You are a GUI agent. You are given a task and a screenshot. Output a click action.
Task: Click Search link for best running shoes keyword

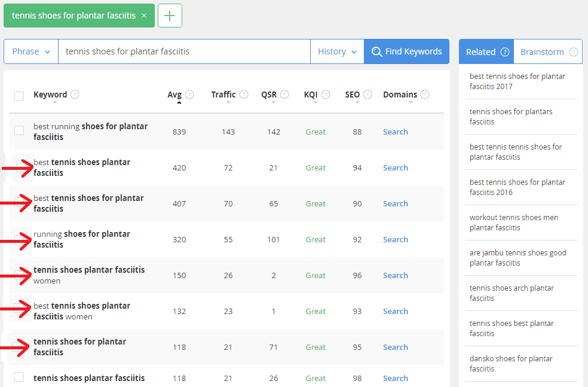pos(396,132)
